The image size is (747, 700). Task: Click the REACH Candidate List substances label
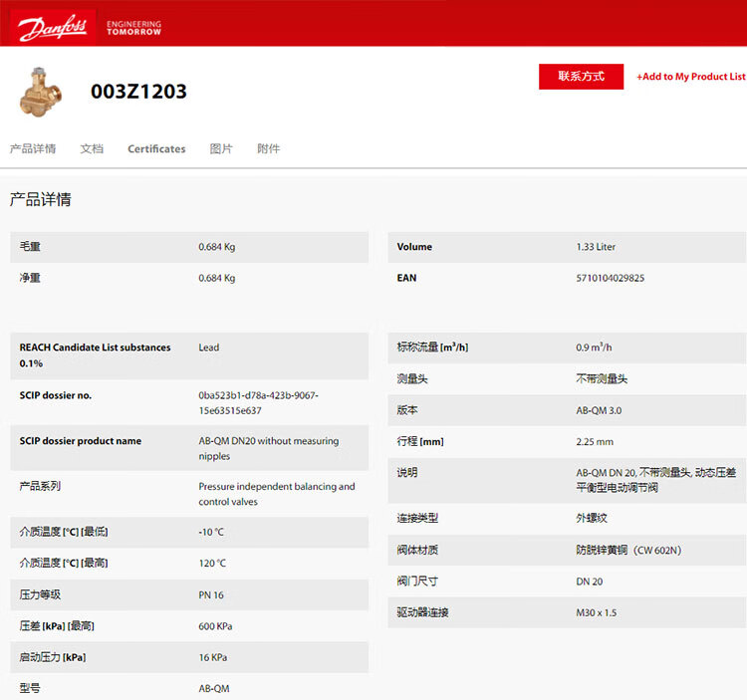95,355
